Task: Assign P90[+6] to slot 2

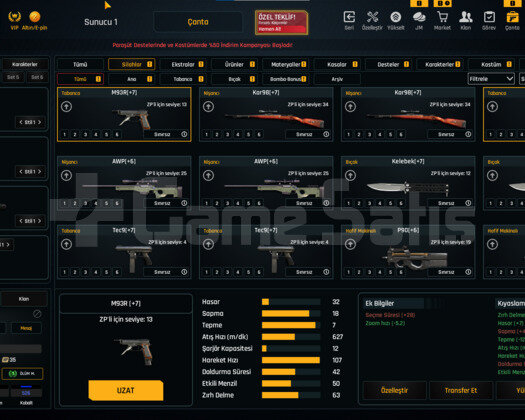Action: pyautogui.click(x=359, y=272)
